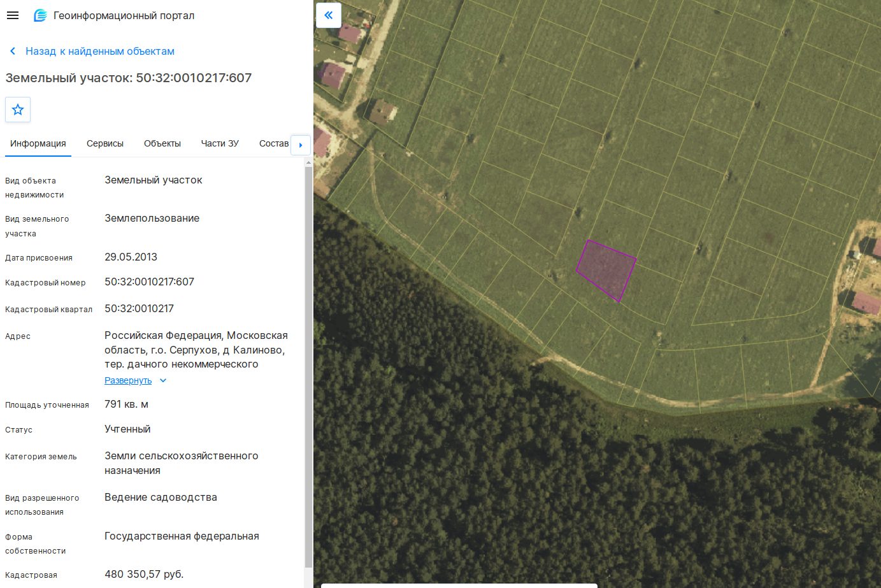
Task: Expand the address chevron next to Развернуть
Action: pyautogui.click(x=163, y=380)
